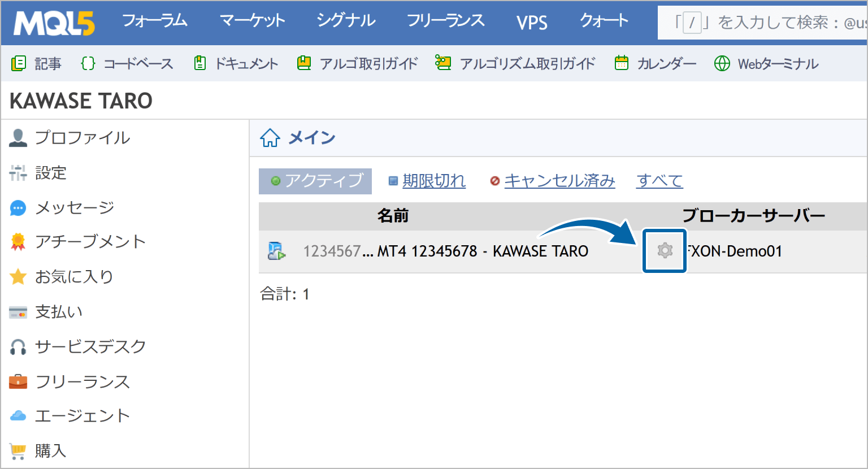The image size is (868, 469).
Task: Open メッセージ in sidebar
Action: pos(75,208)
